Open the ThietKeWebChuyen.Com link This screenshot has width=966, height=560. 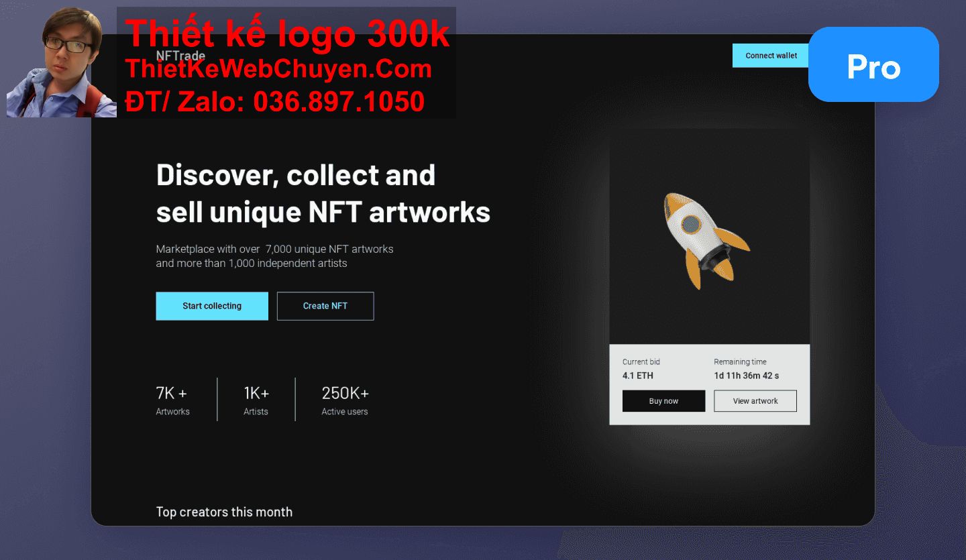coord(278,68)
